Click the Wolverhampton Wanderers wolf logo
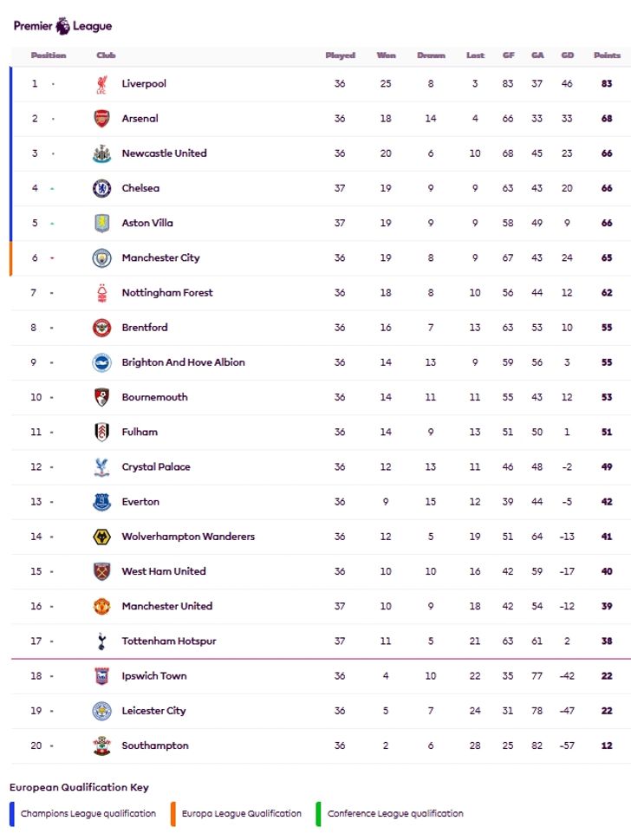631x840 pixels. click(x=101, y=537)
